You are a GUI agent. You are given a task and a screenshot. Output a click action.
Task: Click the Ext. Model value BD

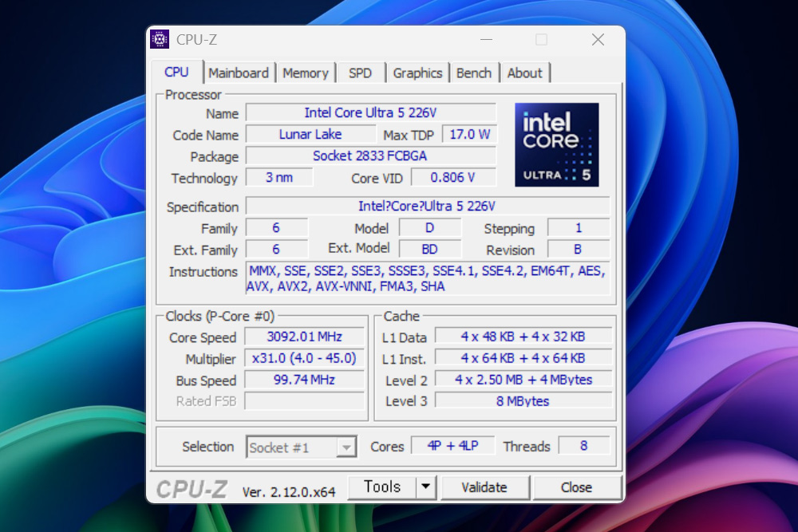point(430,249)
